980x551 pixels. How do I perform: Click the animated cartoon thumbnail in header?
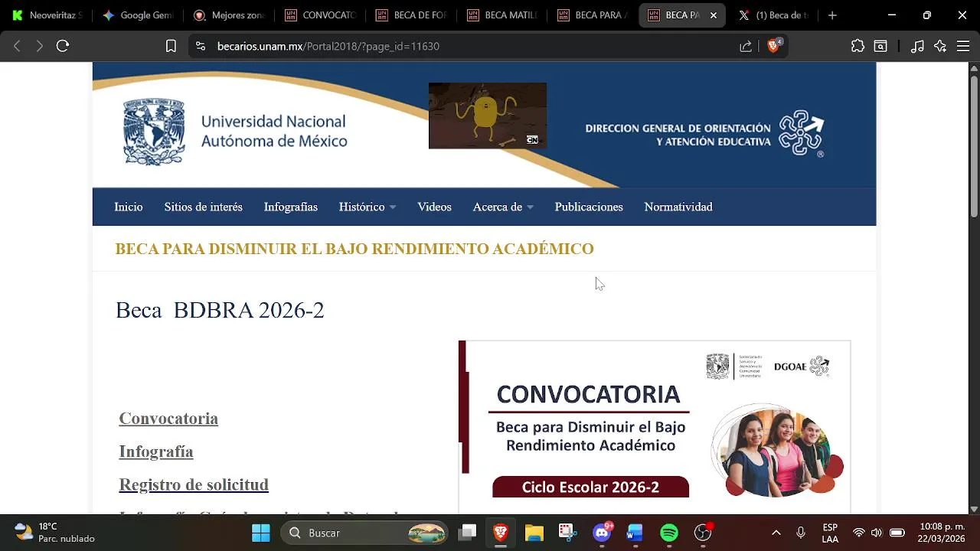click(488, 116)
